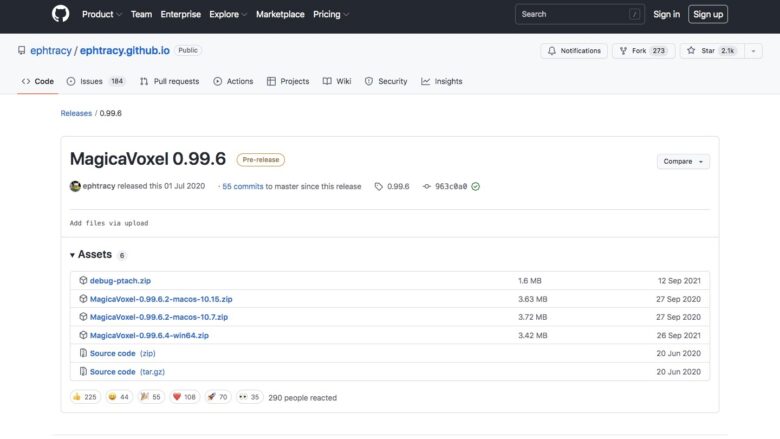Open Enterprise in top navigation
780x439 pixels.
181,14
